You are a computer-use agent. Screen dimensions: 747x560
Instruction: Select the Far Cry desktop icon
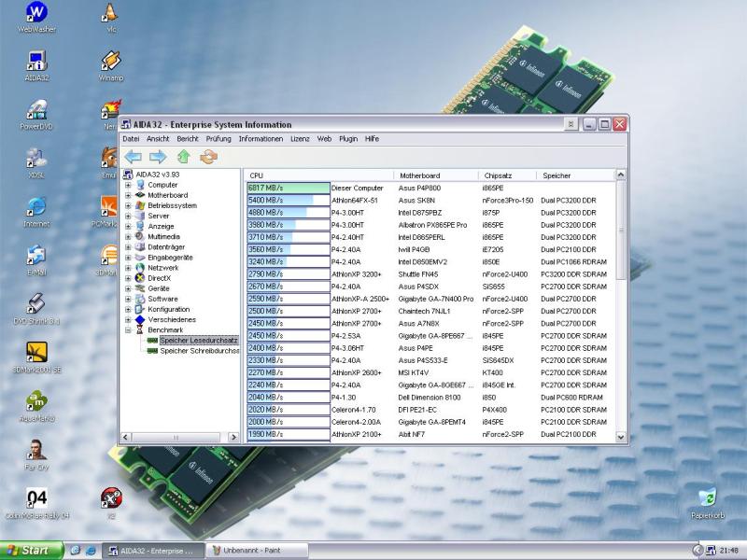pos(36,455)
